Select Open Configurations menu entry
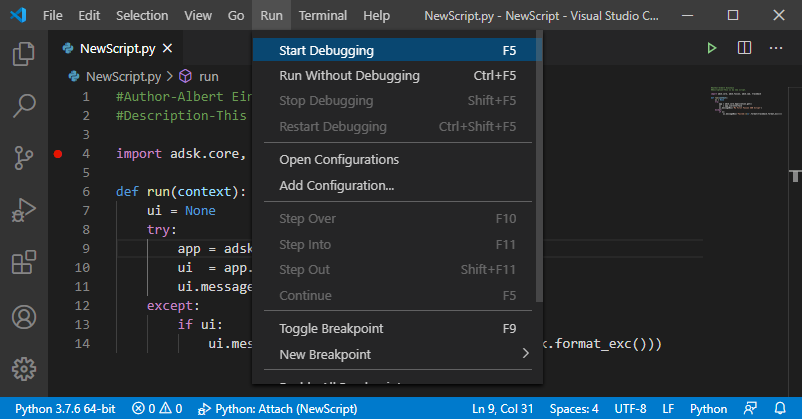The width and height of the screenshot is (802, 419). [397, 160]
